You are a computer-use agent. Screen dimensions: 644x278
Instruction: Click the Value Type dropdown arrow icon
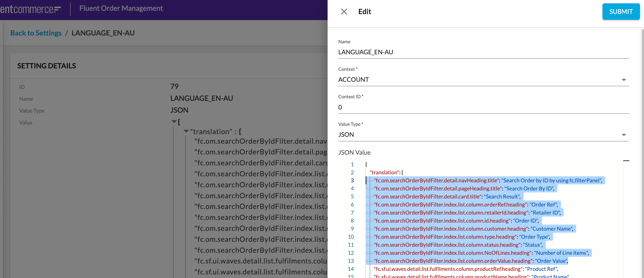click(624, 135)
